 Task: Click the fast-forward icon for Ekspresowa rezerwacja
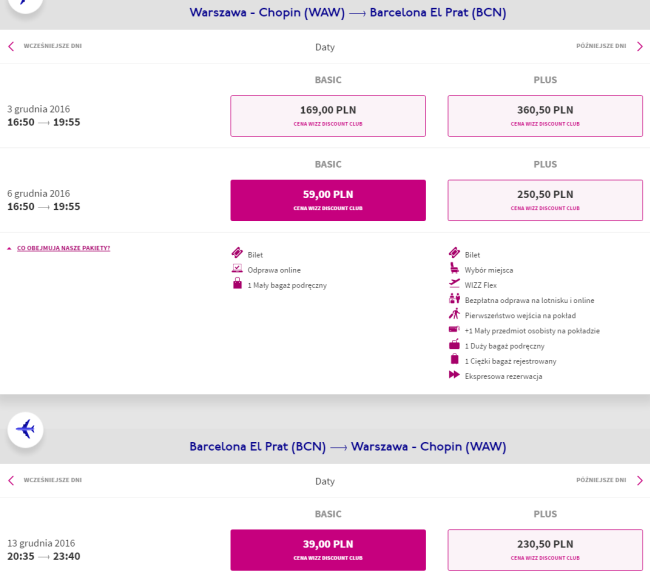pos(454,375)
